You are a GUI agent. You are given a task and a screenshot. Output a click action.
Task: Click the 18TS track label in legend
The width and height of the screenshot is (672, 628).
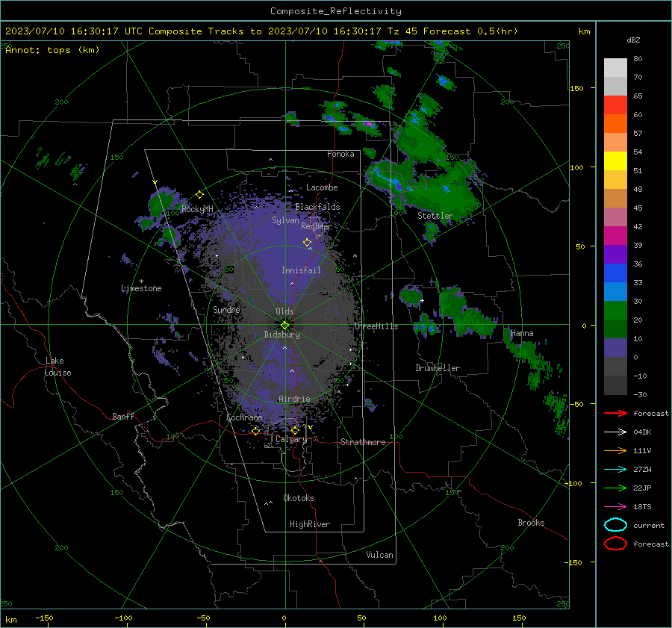pyautogui.click(x=642, y=507)
